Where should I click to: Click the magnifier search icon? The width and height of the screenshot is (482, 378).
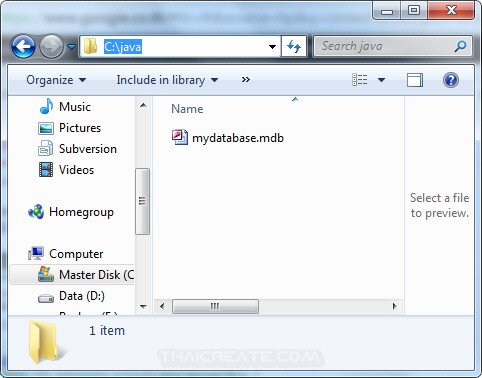pyautogui.click(x=460, y=46)
